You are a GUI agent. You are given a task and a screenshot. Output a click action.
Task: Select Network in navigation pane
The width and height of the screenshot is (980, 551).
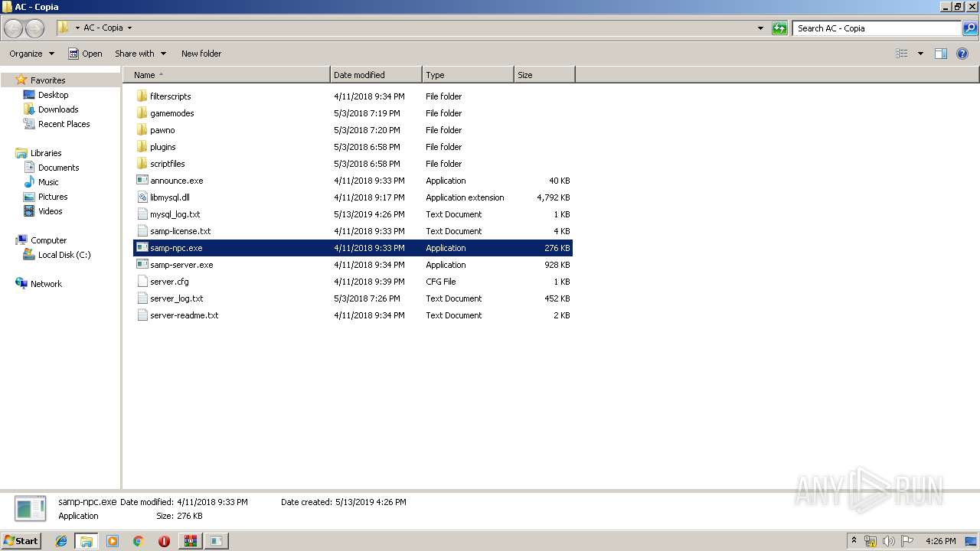point(46,284)
